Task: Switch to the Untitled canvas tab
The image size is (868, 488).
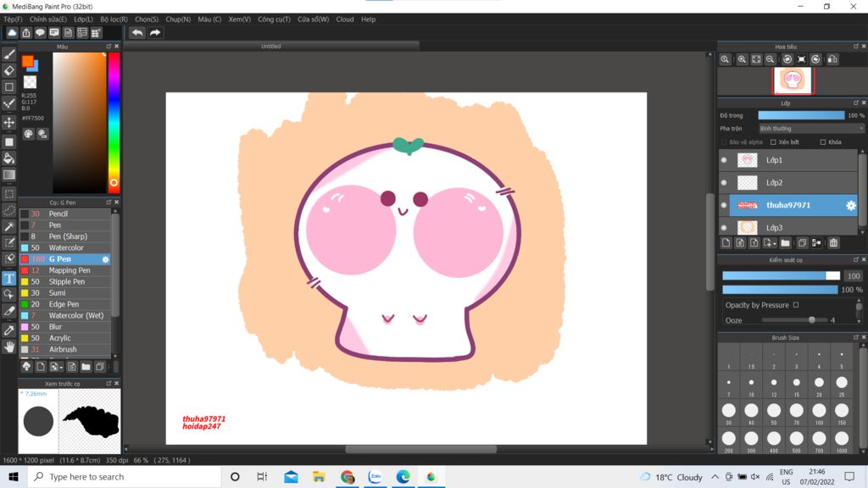Action: (x=271, y=47)
